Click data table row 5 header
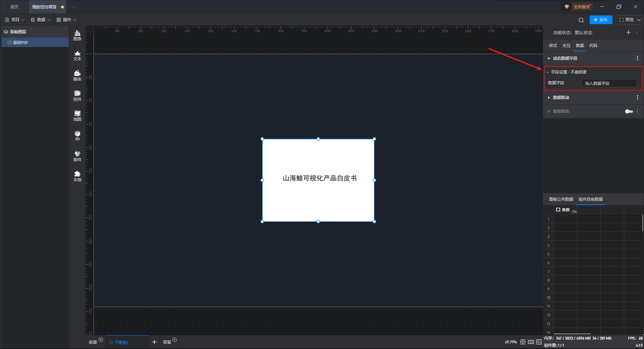The width and height of the screenshot is (644, 349). (548, 254)
